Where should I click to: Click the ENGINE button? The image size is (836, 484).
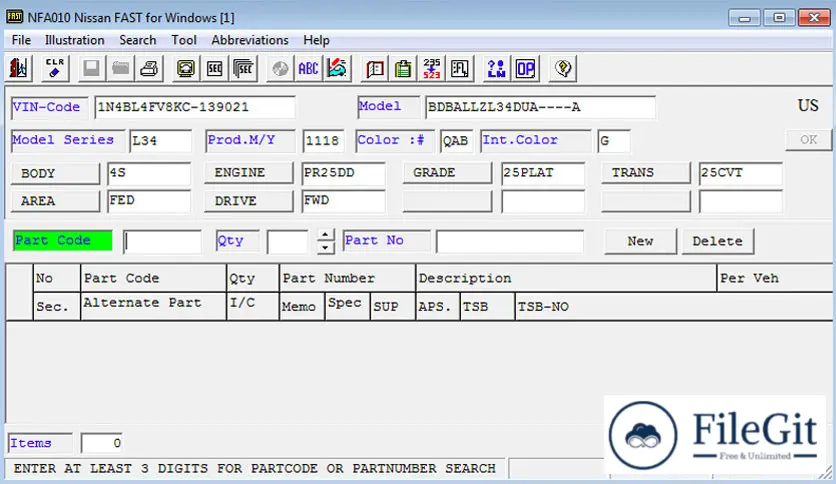[x=248, y=173]
